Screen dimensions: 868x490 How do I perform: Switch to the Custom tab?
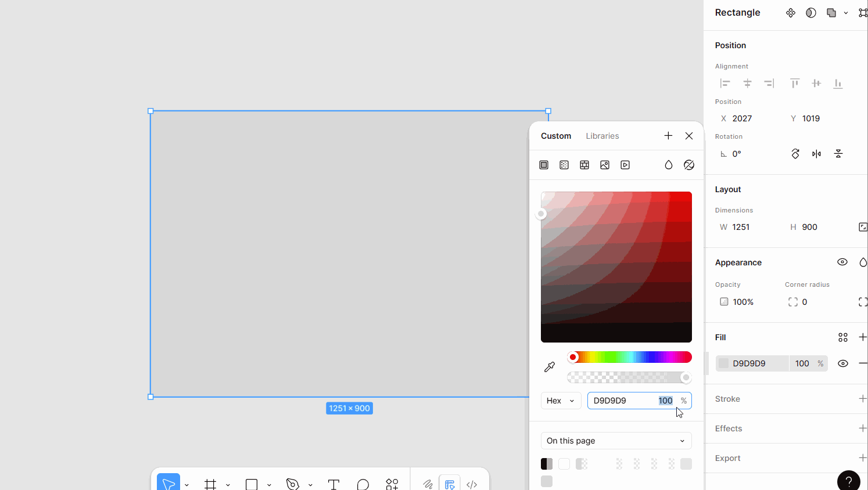point(556,136)
